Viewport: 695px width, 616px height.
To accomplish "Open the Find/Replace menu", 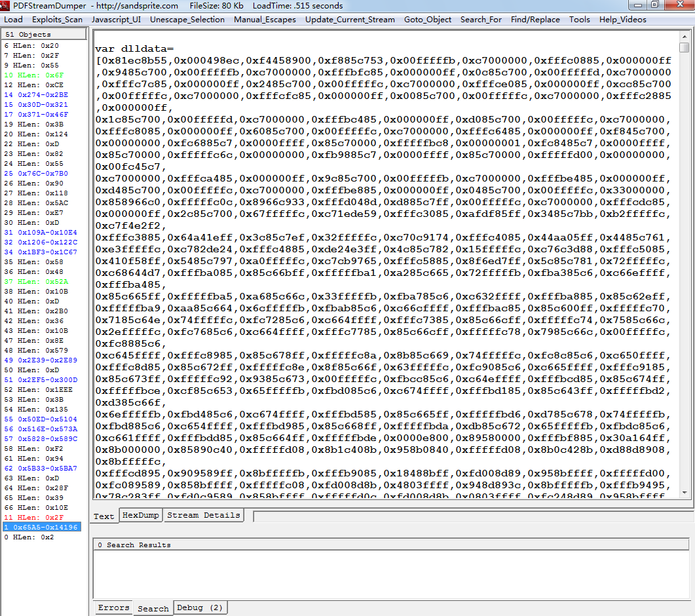I will [535, 20].
